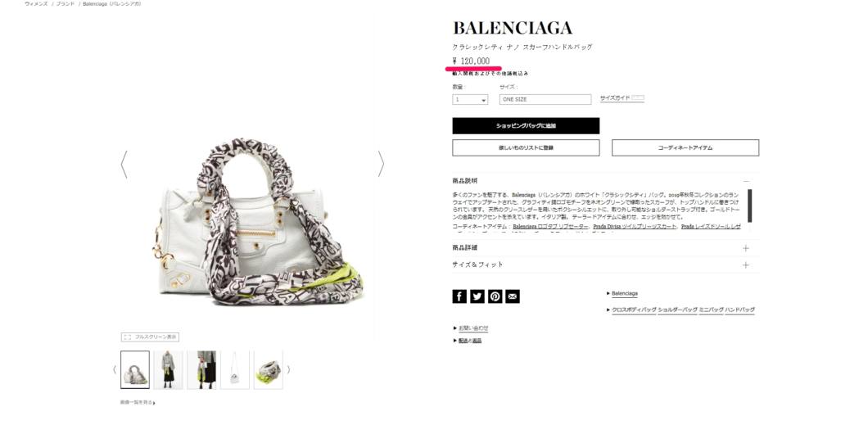Image resolution: width=868 pixels, height=425 pixels.
Task: Show previous product image with left arrow
Action: (124, 165)
